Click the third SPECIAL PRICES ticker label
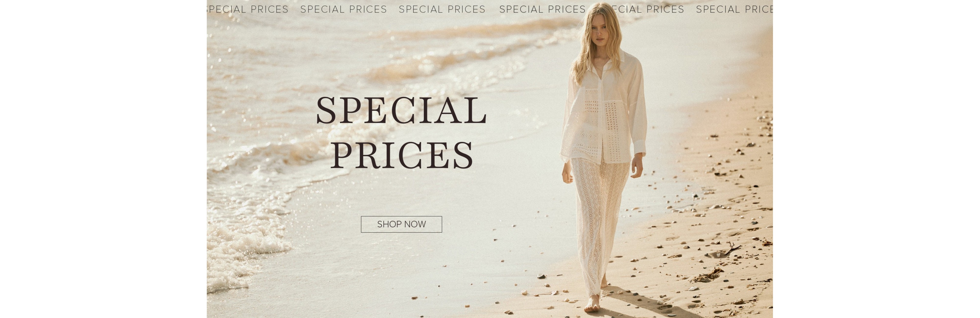 [442, 9]
